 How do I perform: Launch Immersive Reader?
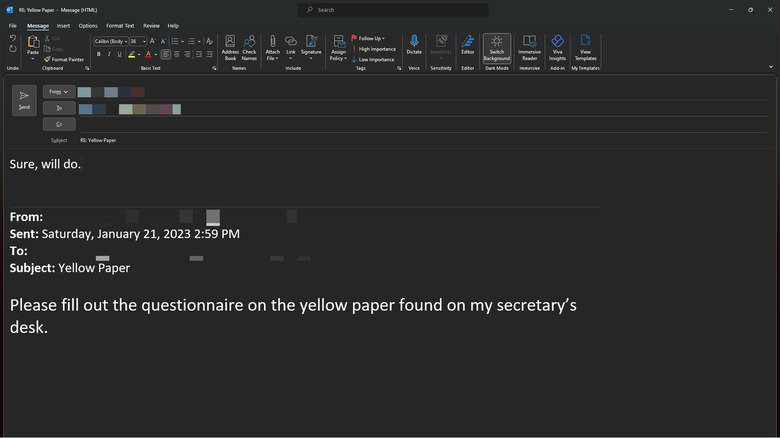529,48
